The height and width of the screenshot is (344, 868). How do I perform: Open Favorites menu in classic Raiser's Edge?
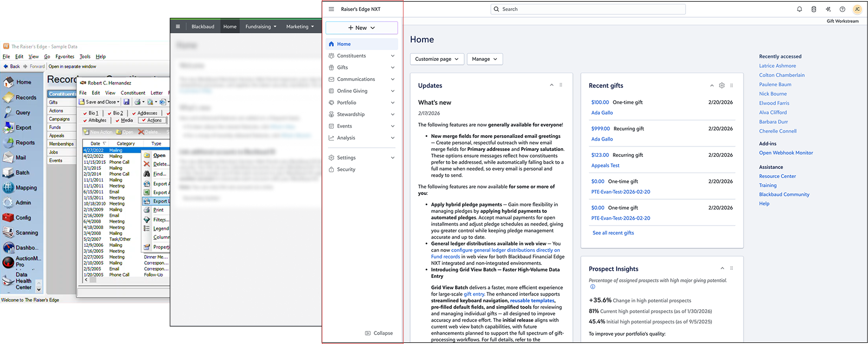coord(64,56)
